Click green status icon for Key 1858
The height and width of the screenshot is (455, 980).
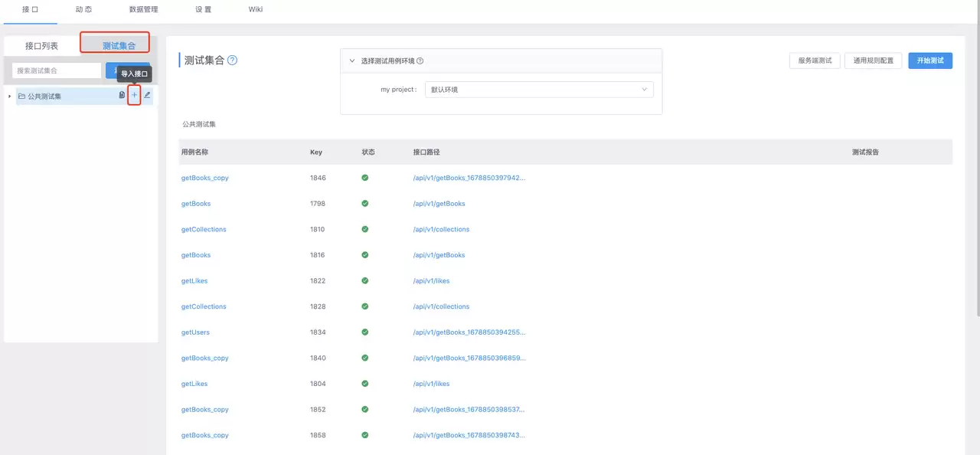tap(364, 435)
